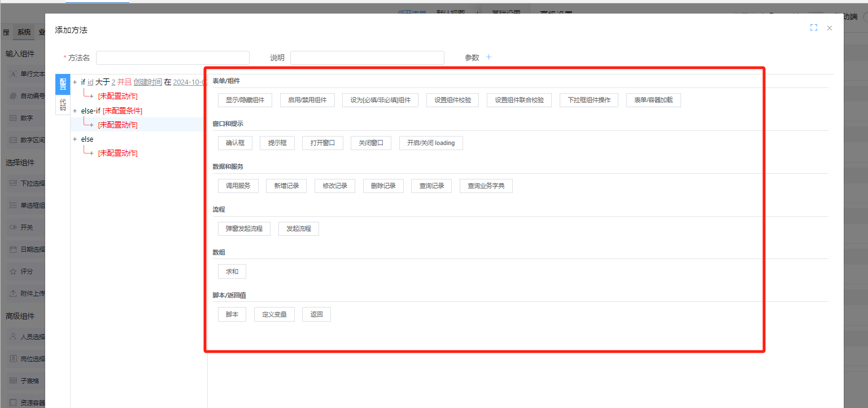Click the 显示/隐藏组件 action button
The width and height of the screenshot is (868, 408).
245,100
